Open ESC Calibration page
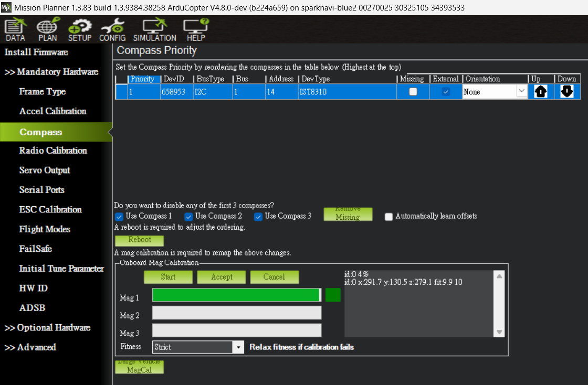This screenshot has width=588, height=385. (50, 209)
